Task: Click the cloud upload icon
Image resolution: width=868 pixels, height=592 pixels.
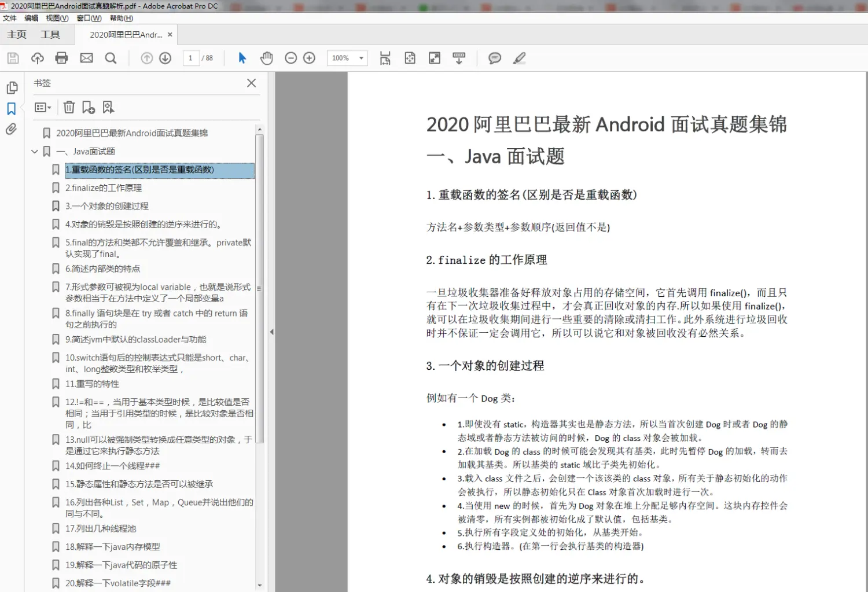Action: pyautogui.click(x=38, y=58)
